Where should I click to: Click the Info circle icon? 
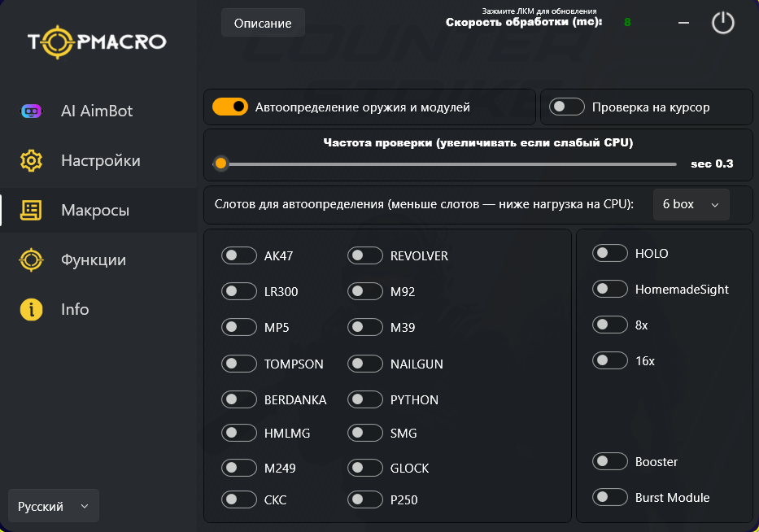click(31, 310)
